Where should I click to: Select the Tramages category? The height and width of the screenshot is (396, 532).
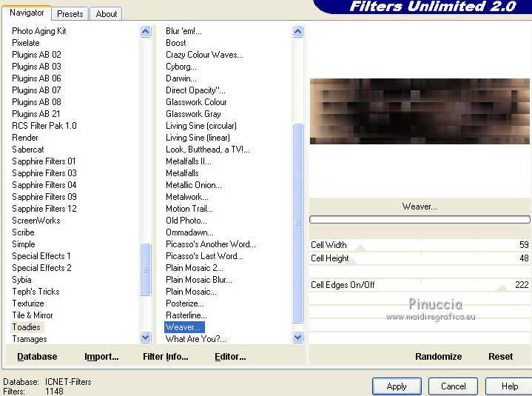click(30, 339)
